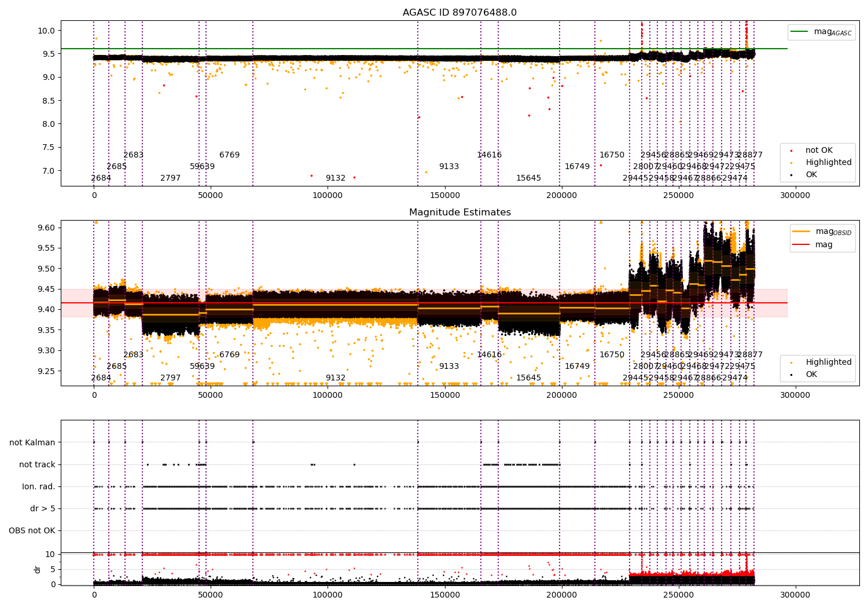Click obsid label 2683 in the AGASC ID plot
Screen dimensions: 868x608
[x=133, y=155]
